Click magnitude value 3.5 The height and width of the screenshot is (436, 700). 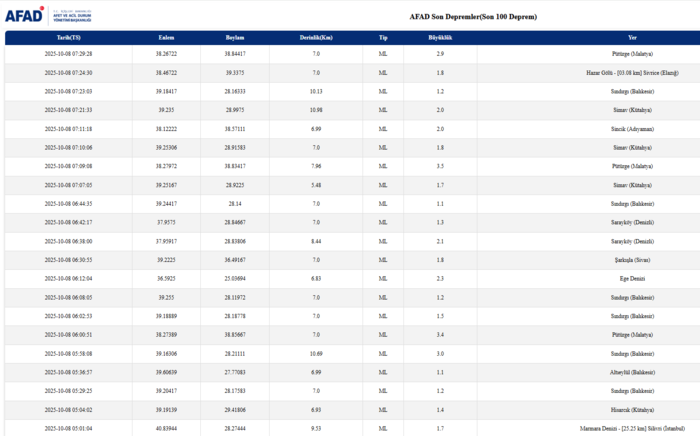440,166
